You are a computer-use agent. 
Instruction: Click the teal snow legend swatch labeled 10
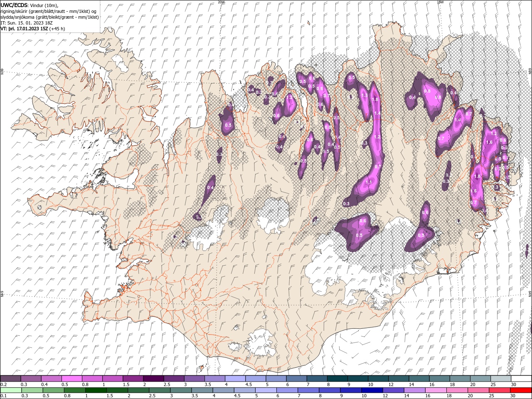tap(378, 379)
